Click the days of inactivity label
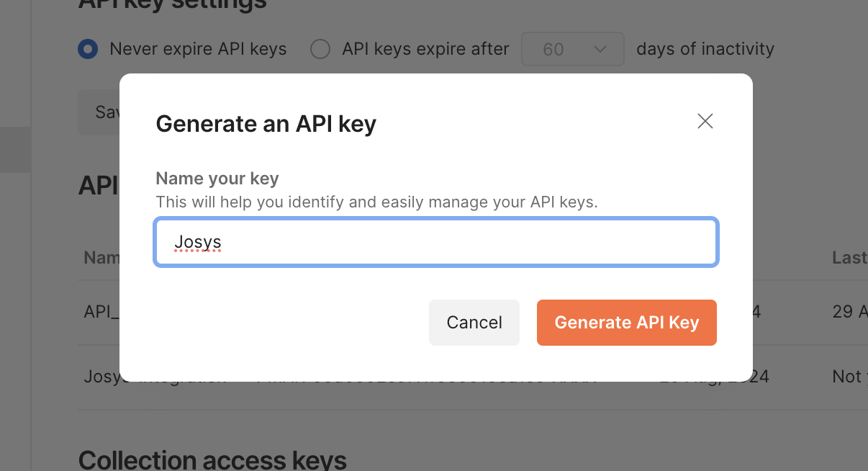 click(705, 49)
